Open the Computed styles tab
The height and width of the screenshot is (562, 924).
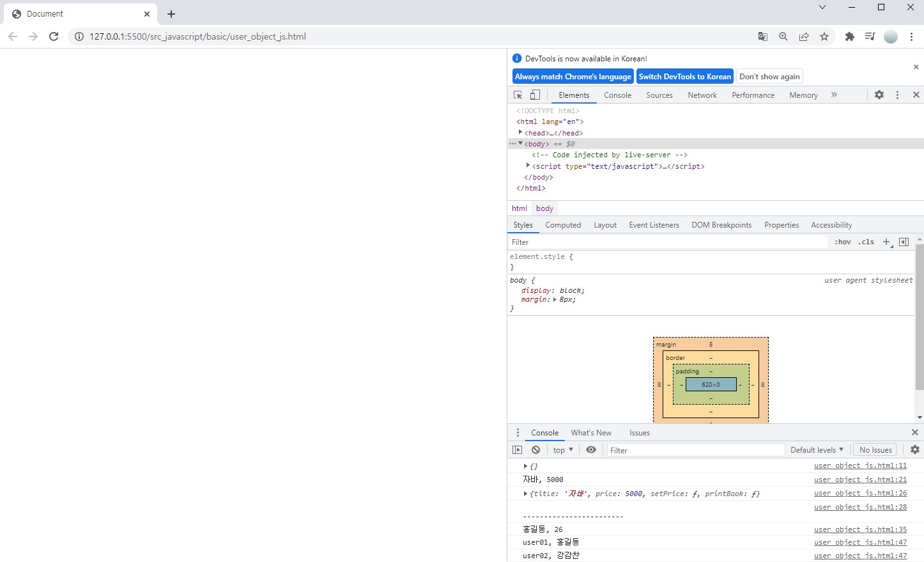click(563, 225)
